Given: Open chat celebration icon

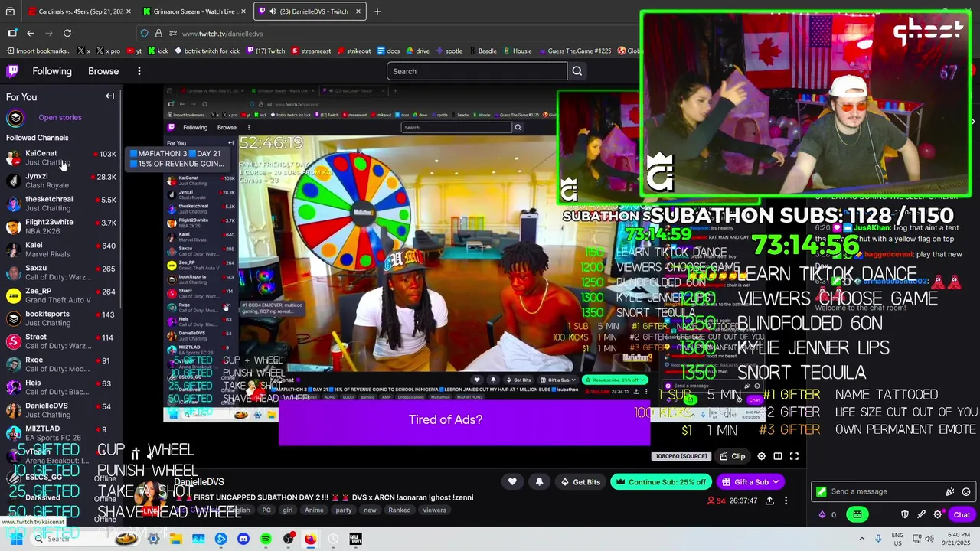Looking at the screenshot, I should (x=950, y=491).
